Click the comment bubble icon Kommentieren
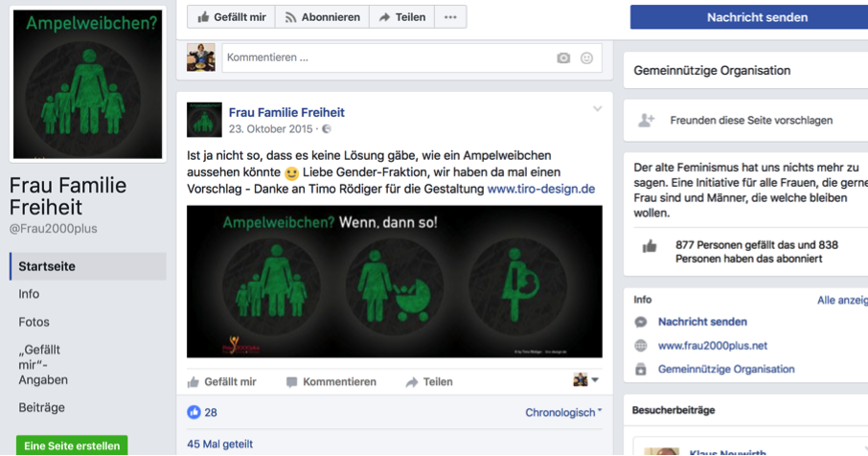868x456 pixels. (x=292, y=382)
